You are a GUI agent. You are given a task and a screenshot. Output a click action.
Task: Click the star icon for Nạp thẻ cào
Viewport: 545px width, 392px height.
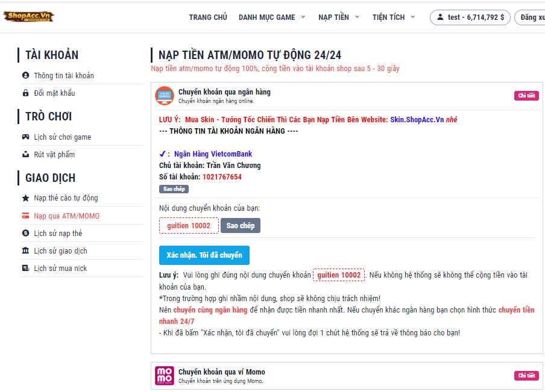point(25,198)
